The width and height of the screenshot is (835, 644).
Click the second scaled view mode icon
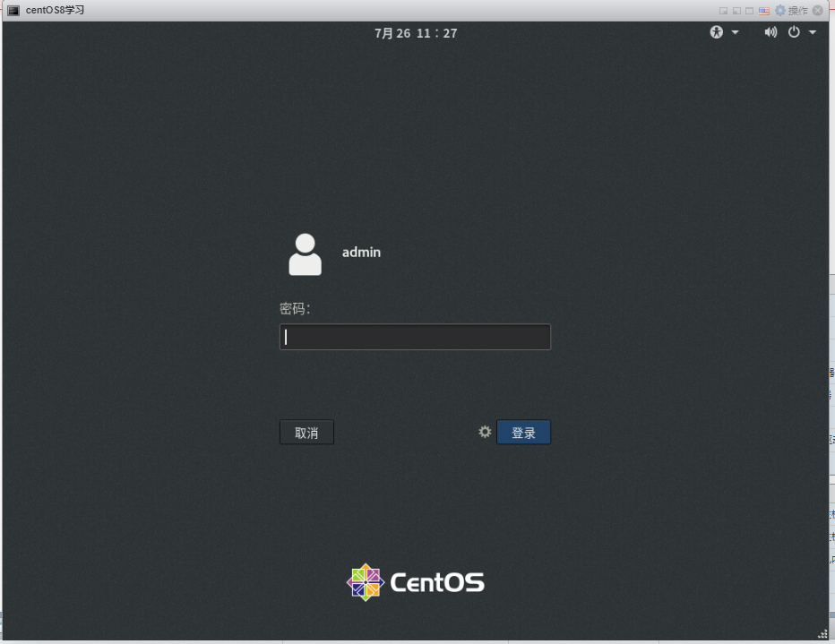(x=736, y=11)
